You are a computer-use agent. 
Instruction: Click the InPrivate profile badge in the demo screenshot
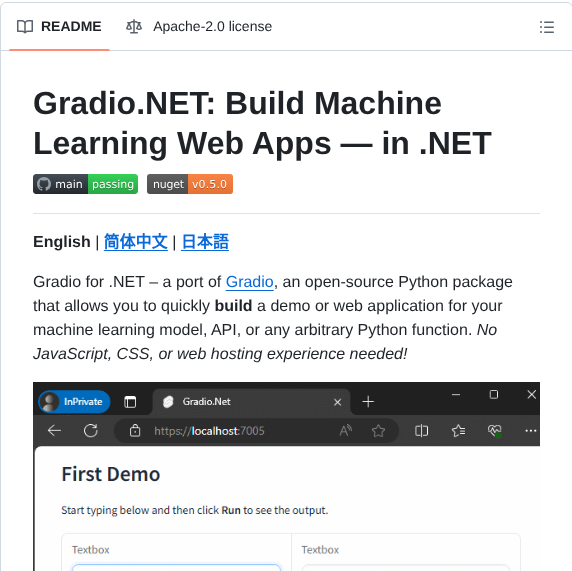74,402
